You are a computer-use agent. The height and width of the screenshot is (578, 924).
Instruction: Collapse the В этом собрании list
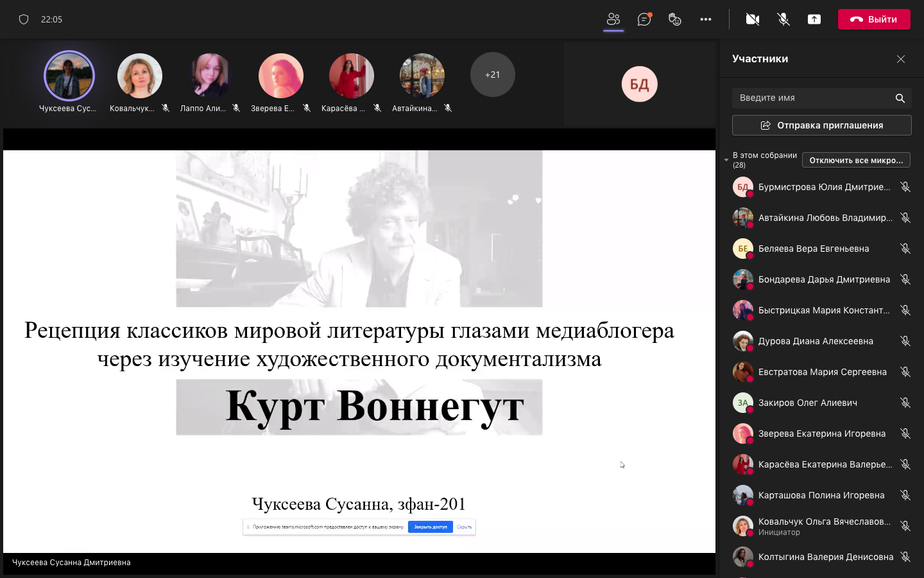tap(726, 160)
